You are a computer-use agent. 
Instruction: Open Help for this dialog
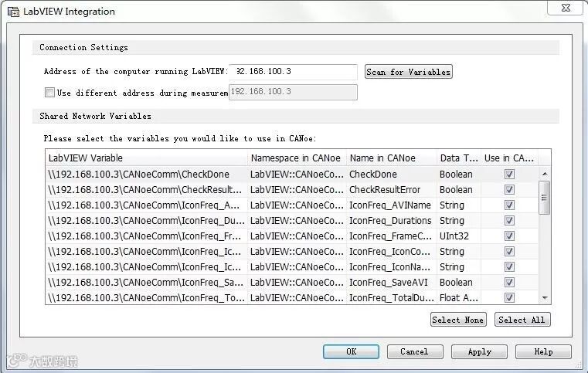pos(543,351)
